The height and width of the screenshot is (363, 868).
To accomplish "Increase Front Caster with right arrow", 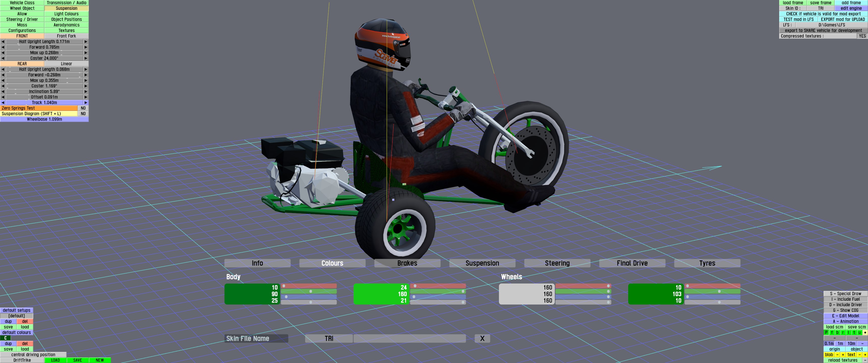I will pyautogui.click(x=86, y=58).
